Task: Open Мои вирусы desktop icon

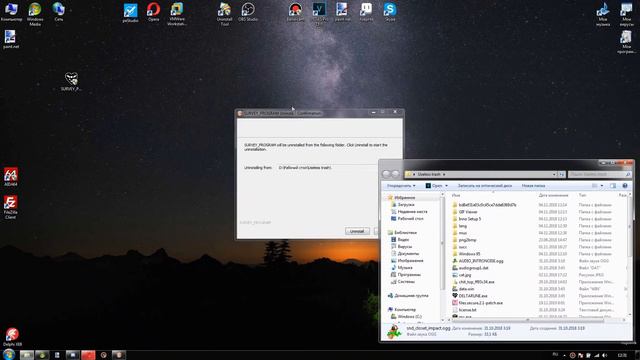Action: coord(626,14)
